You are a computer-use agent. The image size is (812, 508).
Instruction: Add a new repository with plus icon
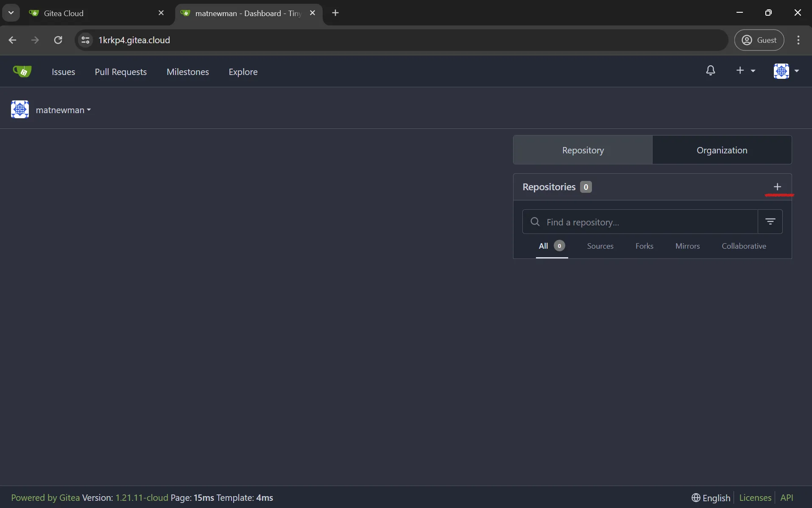(777, 187)
